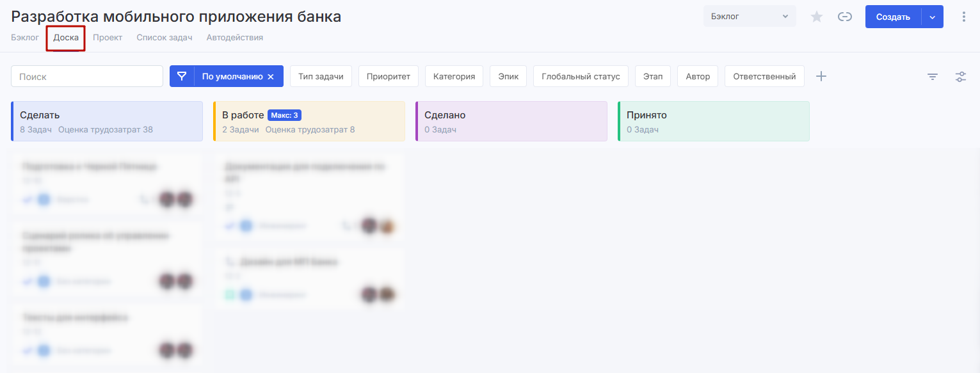Remove the 'По умолчанию' filter

coord(271,77)
